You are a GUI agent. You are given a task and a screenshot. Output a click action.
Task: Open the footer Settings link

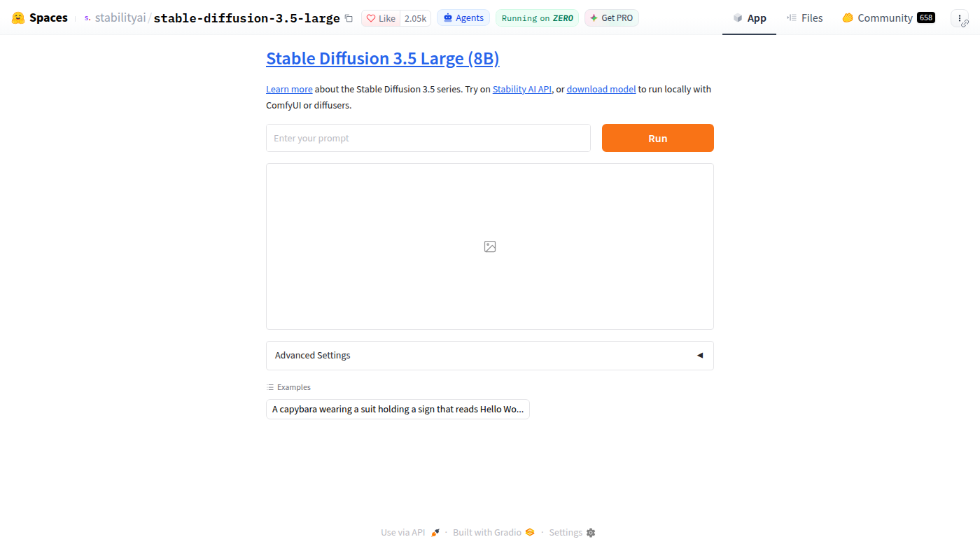[572, 532]
